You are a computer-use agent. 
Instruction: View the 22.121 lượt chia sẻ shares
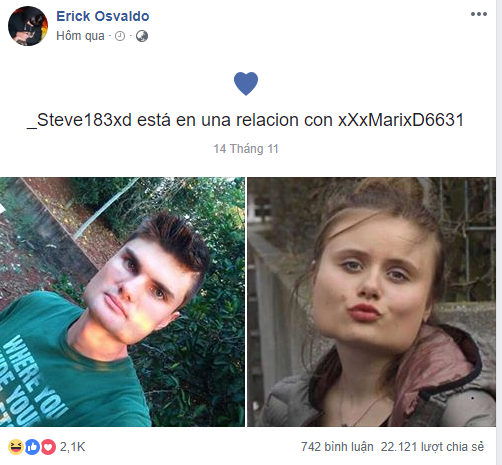pyautogui.click(x=432, y=447)
